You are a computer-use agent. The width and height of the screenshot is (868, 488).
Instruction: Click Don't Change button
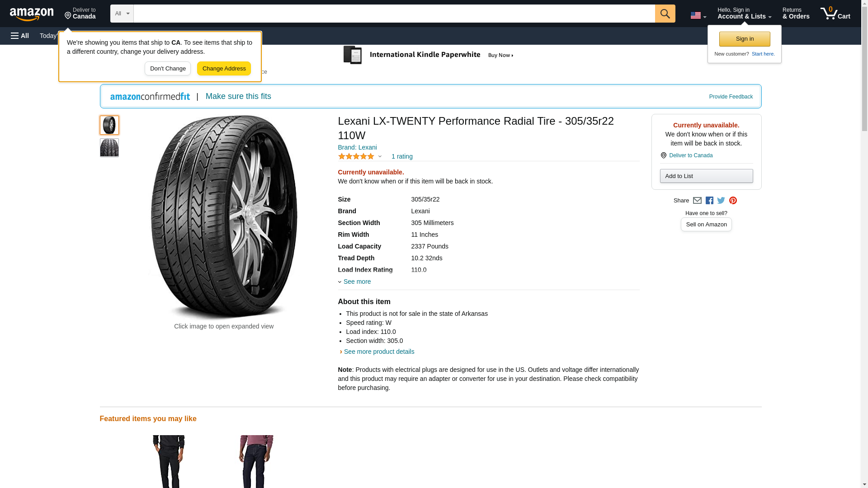168,69
